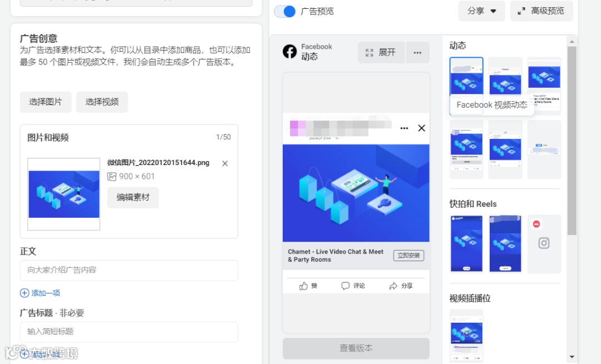Select the third 动态 placement thumbnail in top row
This screenshot has width=601, height=364.
point(544,86)
